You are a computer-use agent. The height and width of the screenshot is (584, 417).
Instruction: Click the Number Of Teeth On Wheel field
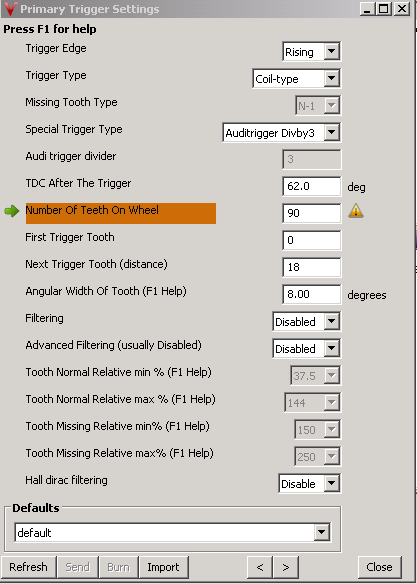312,213
